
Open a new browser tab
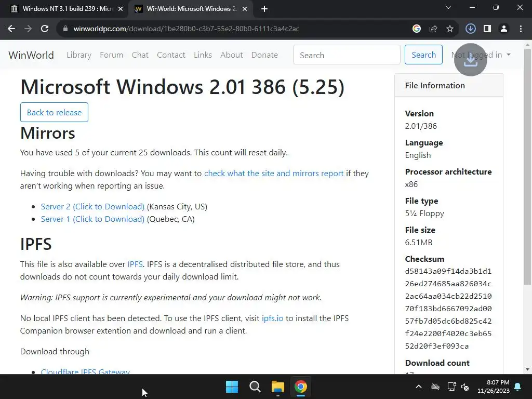pos(264,9)
